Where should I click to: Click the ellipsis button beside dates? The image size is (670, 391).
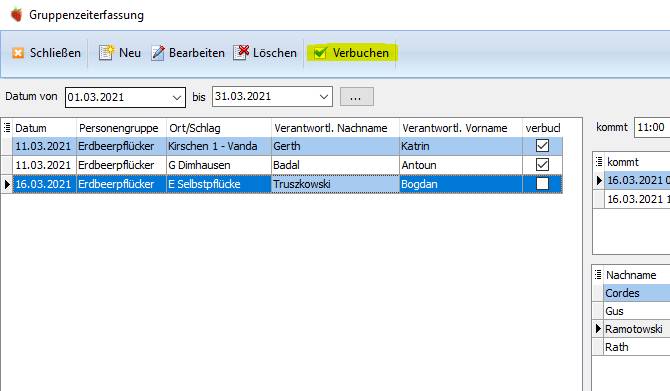coord(356,97)
